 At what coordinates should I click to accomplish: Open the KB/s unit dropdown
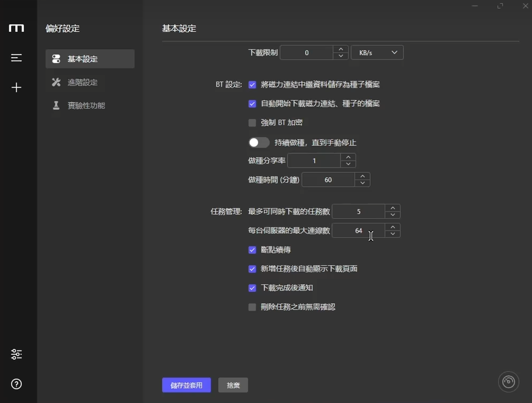tap(377, 52)
